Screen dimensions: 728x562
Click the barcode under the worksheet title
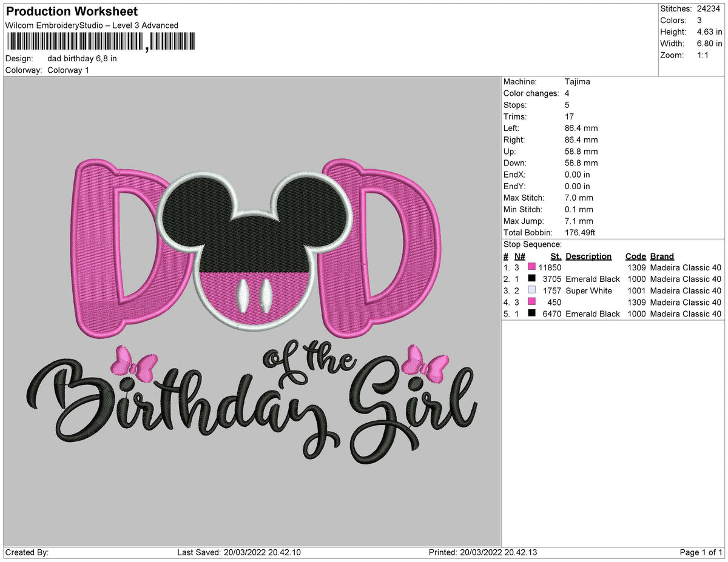pos(101,42)
